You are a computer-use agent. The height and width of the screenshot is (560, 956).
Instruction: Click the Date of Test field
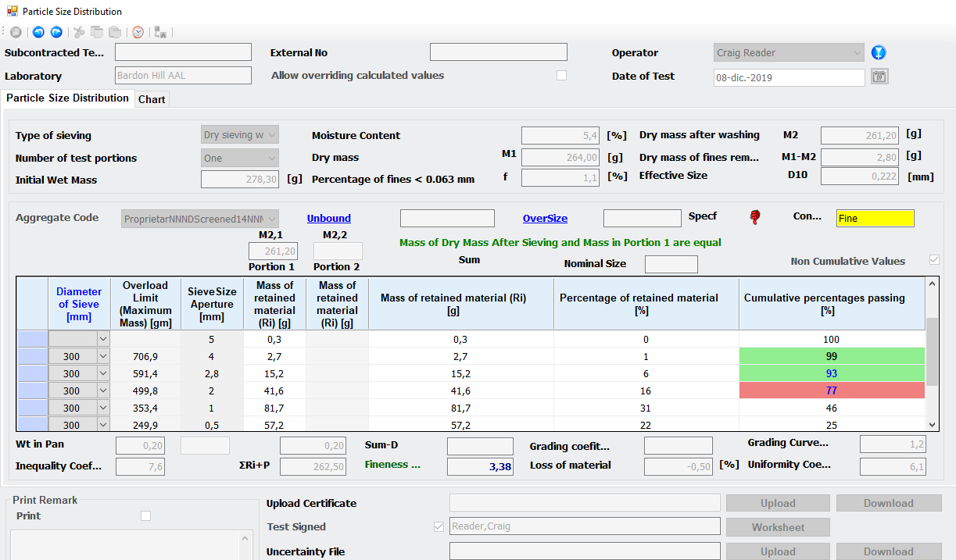tap(790, 77)
